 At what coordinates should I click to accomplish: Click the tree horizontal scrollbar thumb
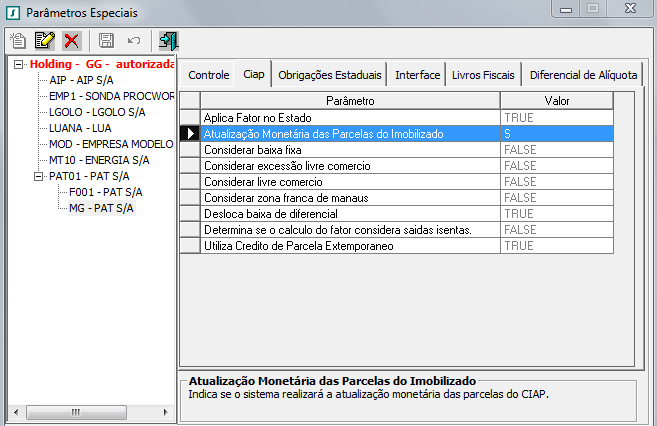pyautogui.click(x=76, y=412)
